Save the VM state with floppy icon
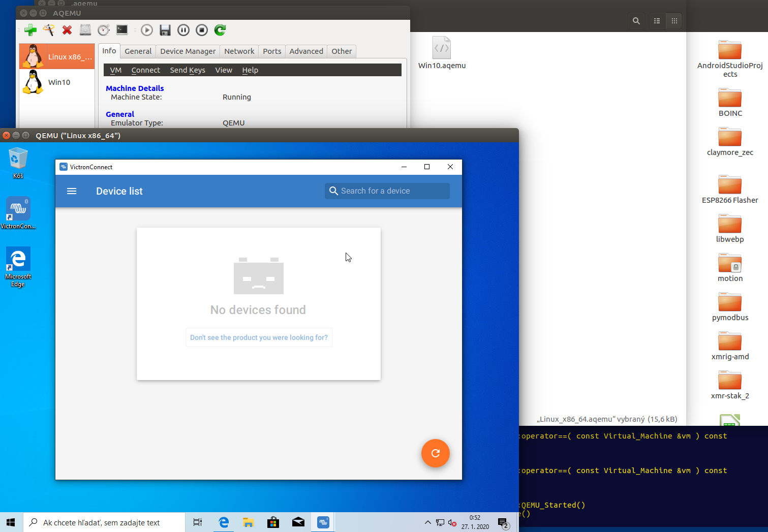 click(165, 30)
